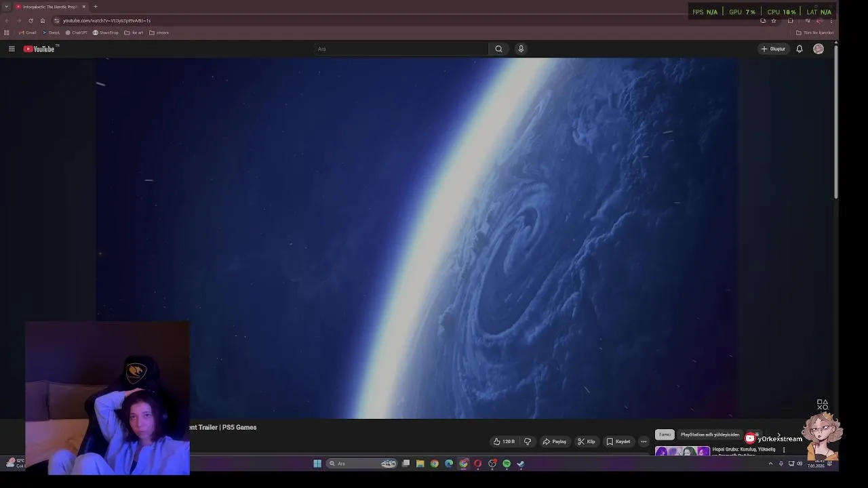Open the YouTube hamburger guide menu
868x488 pixels.
coord(12,49)
